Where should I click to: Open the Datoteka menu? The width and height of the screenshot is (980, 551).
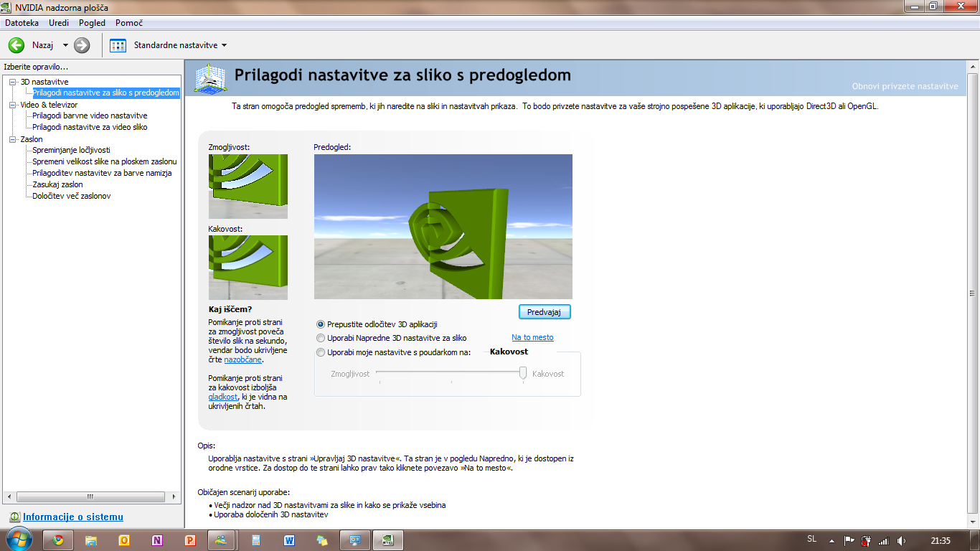coord(22,23)
